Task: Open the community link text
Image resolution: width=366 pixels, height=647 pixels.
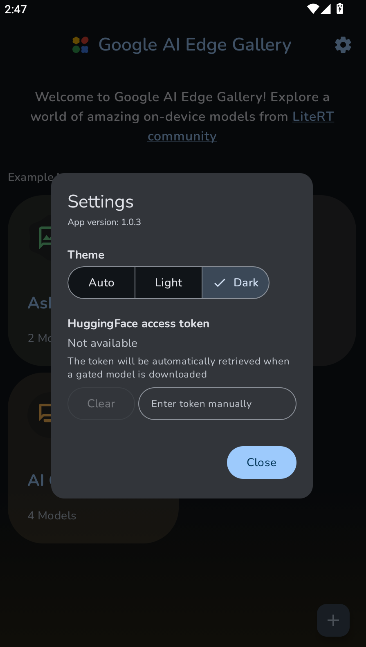Action: pos(182,137)
